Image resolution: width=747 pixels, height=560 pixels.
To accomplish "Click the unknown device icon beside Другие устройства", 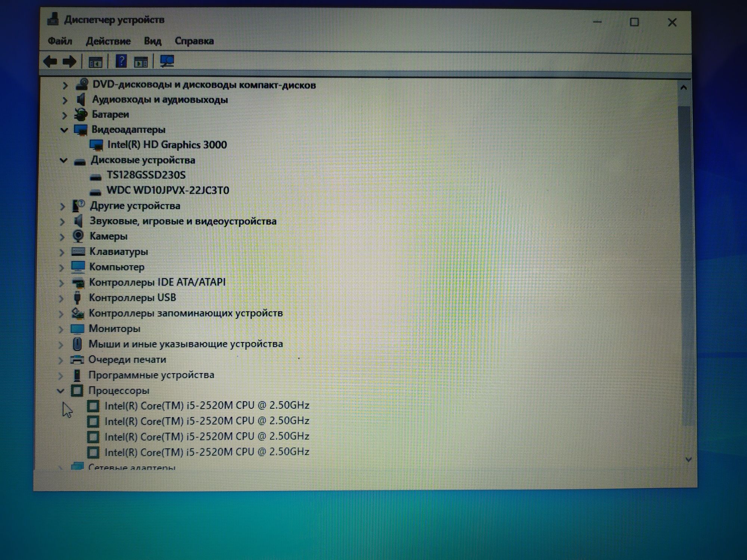I will coord(78,206).
